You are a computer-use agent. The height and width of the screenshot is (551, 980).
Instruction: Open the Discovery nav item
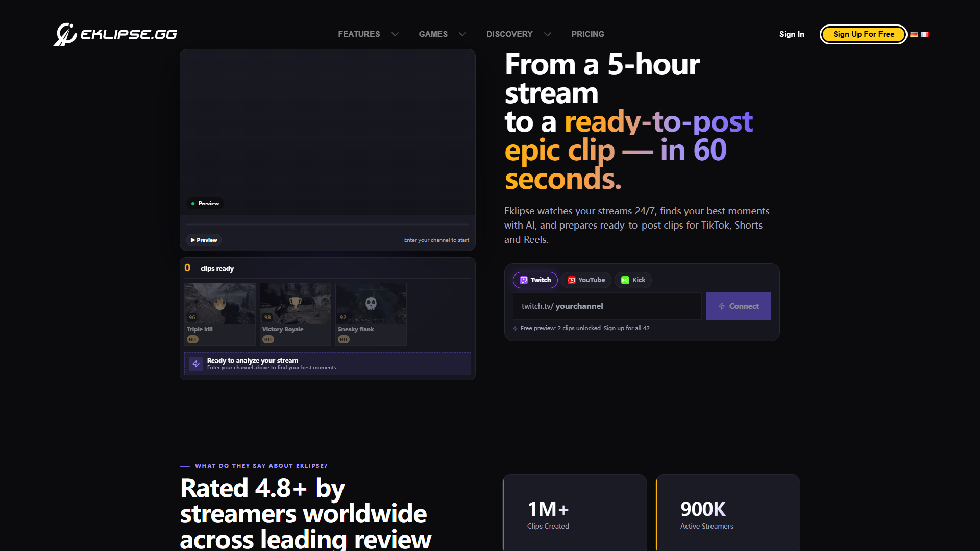tap(509, 34)
